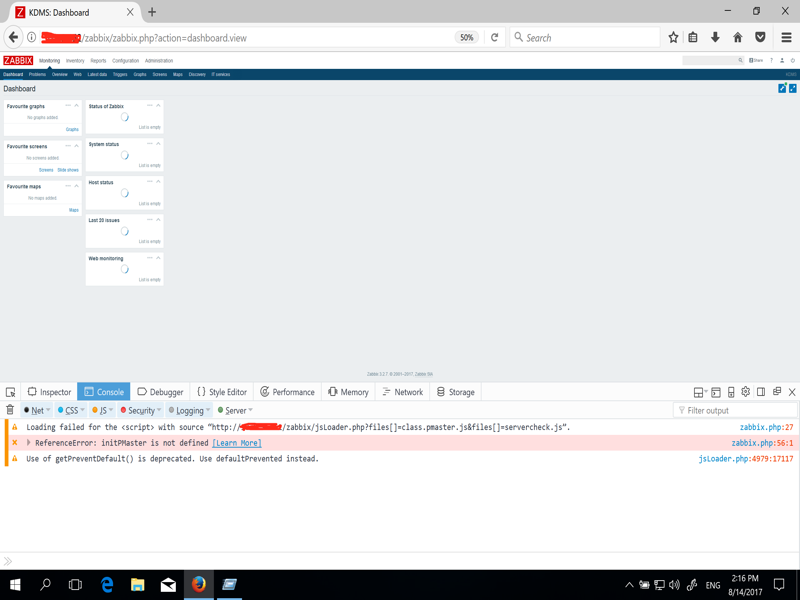Open the Windows Start menu
This screenshot has height=600, width=800.
15,585
